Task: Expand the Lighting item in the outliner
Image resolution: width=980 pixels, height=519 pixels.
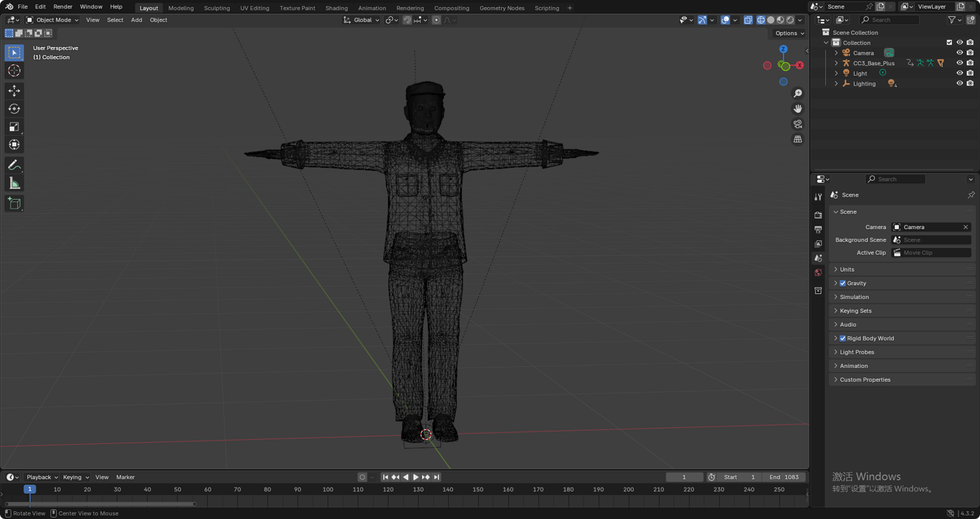Action: pos(836,84)
